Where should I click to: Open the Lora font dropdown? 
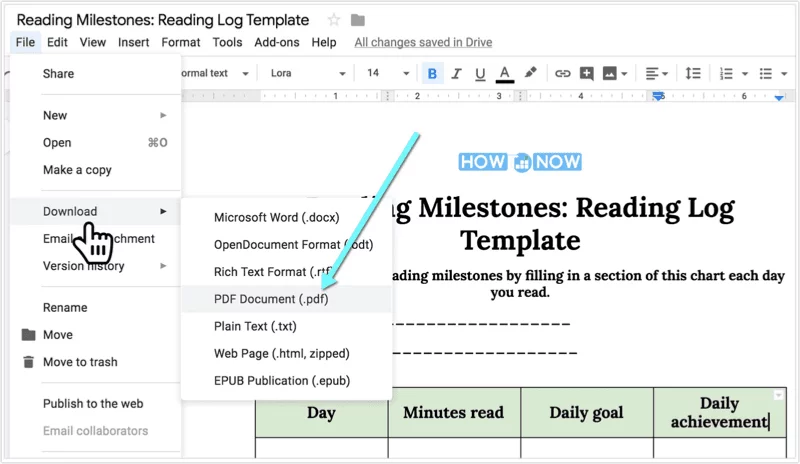pyautogui.click(x=308, y=74)
